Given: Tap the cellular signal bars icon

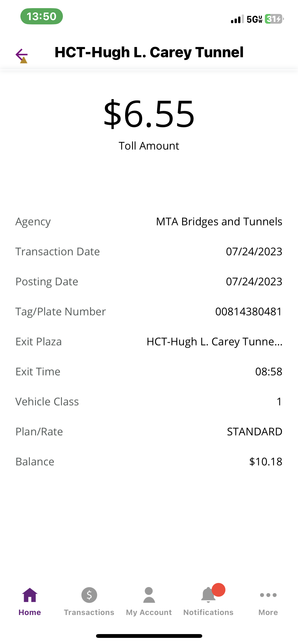Looking at the screenshot, I should pos(237,19).
